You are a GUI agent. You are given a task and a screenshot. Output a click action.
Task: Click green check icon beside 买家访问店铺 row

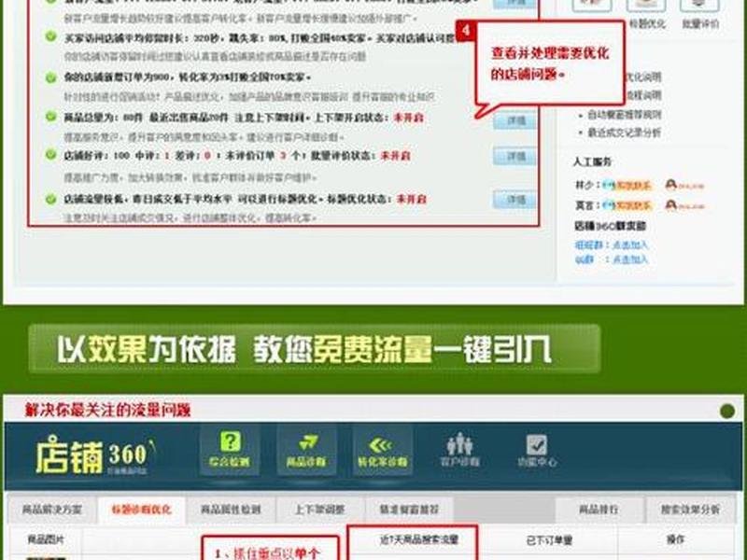pyautogui.click(x=50, y=36)
